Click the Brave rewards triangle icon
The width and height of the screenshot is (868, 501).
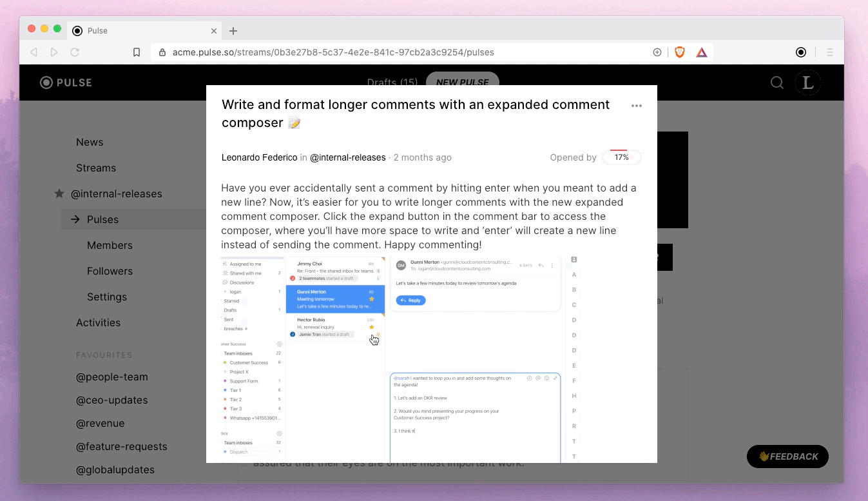pos(702,52)
